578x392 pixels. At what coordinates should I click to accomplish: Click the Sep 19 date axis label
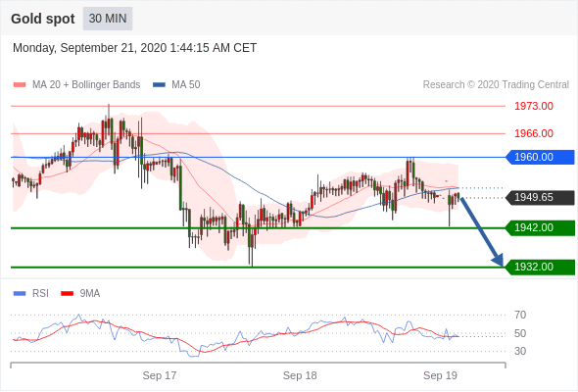(440, 375)
